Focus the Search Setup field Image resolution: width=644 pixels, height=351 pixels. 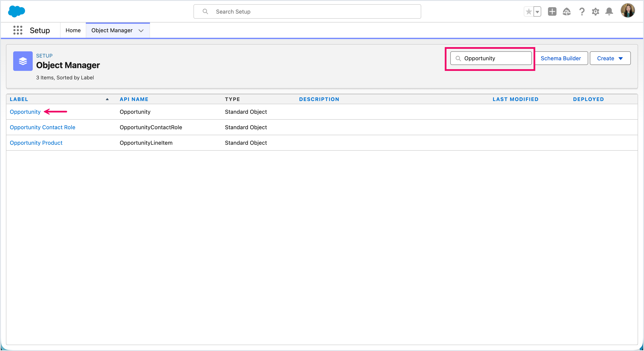[x=307, y=11]
